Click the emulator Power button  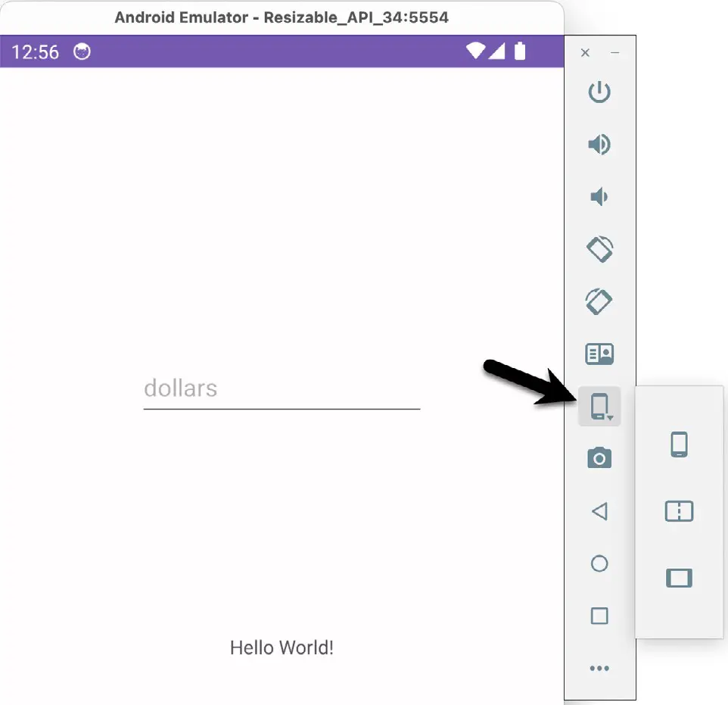pos(599,92)
